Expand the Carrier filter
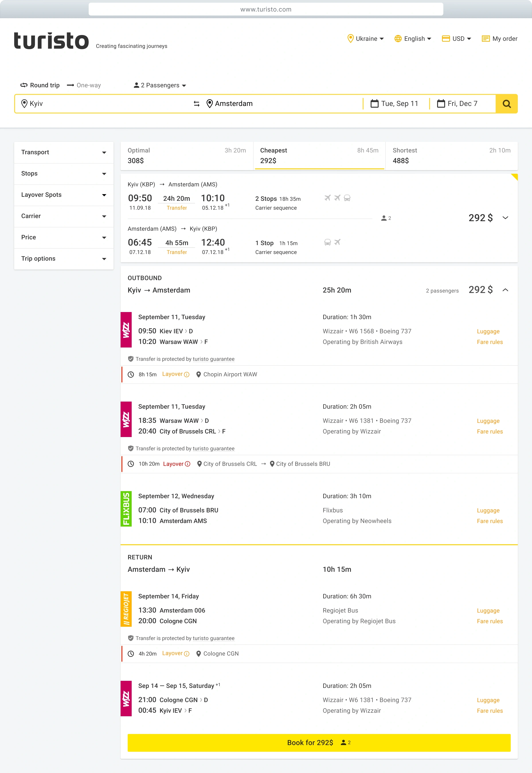The height and width of the screenshot is (773, 532). point(64,216)
